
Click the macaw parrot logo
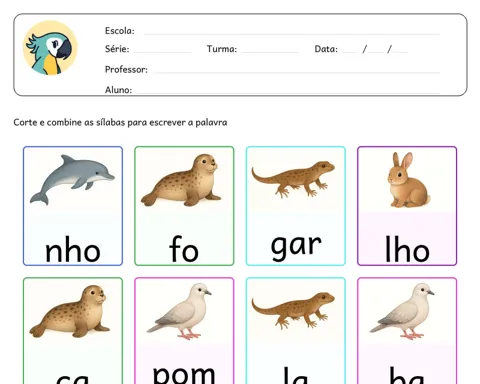coord(50,48)
